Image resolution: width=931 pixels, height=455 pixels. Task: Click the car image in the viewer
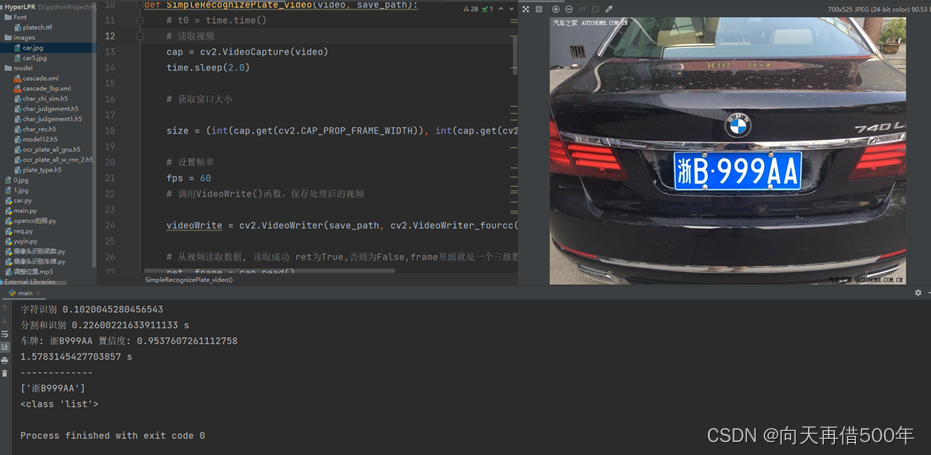point(727,150)
